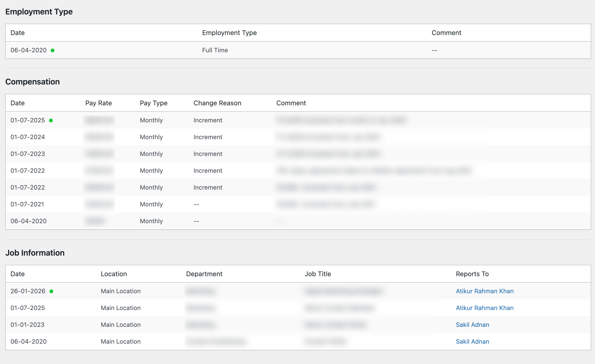Click the Job Title column header
Screen dimensions: 595x364
[318, 274]
